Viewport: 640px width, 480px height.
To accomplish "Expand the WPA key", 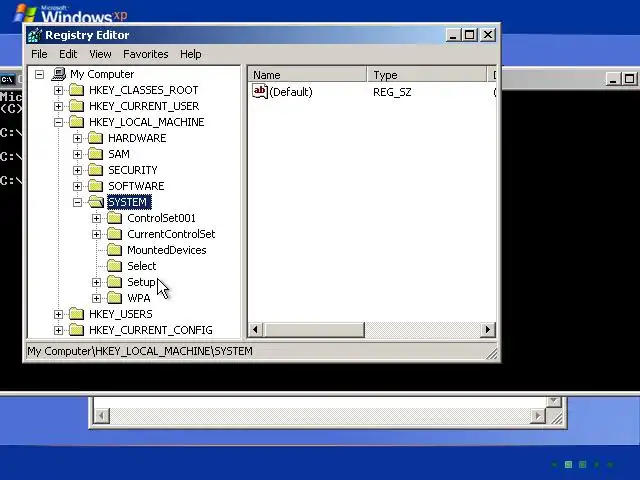I will pyautogui.click(x=97, y=298).
